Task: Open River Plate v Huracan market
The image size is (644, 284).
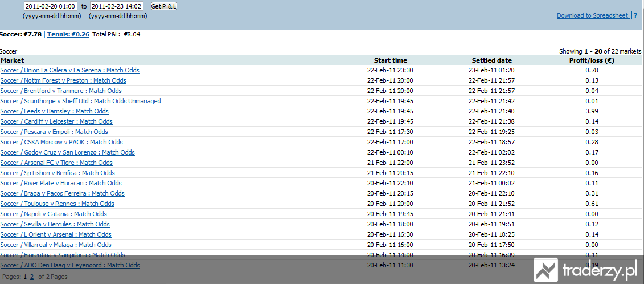Action: (61, 184)
